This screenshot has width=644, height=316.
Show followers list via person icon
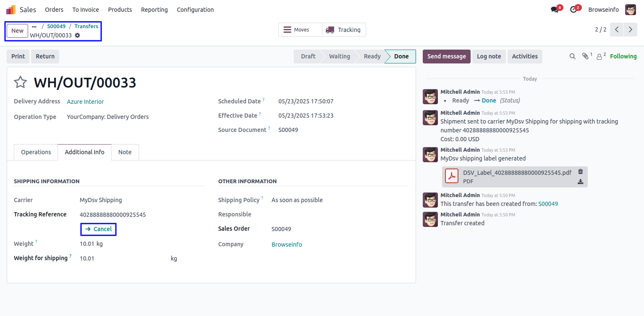coord(599,56)
